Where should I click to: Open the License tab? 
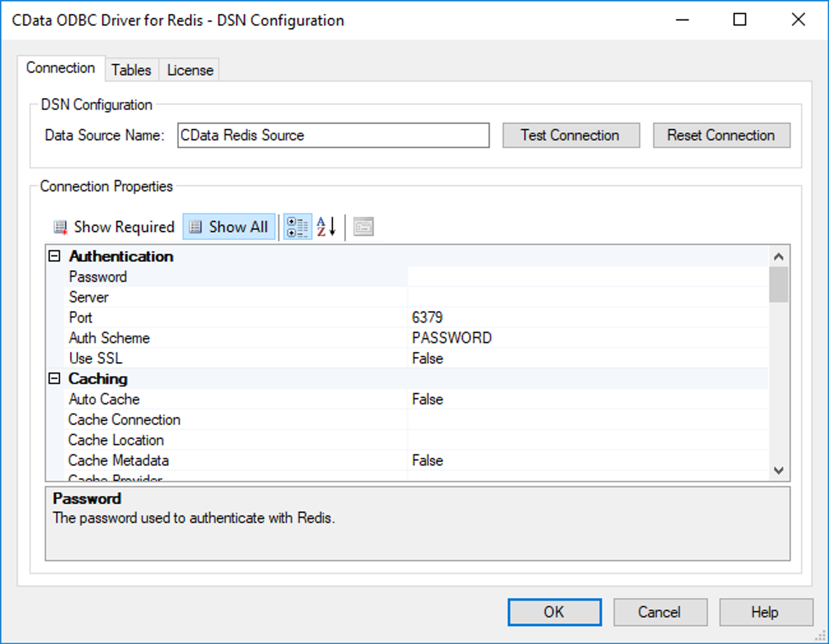[x=190, y=70]
